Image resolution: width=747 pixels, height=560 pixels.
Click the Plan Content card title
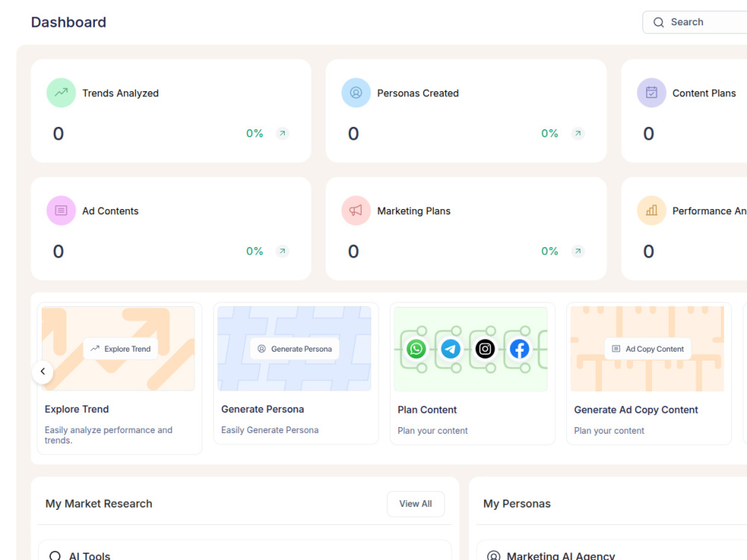point(427,409)
